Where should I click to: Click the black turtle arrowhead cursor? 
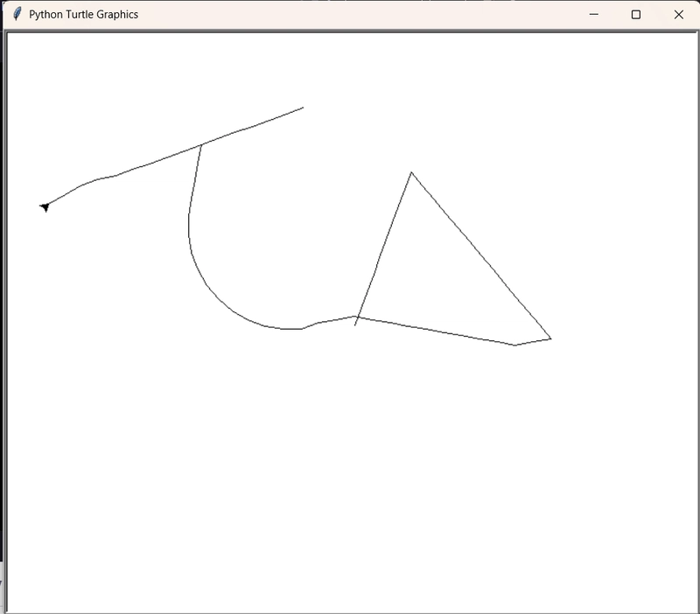tap(45, 206)
